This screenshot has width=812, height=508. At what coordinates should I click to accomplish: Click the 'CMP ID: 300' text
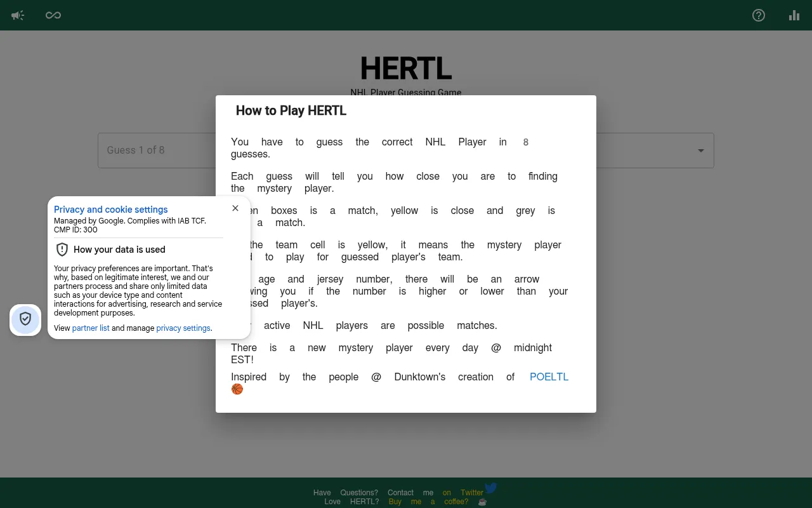[x=75, y=230]
